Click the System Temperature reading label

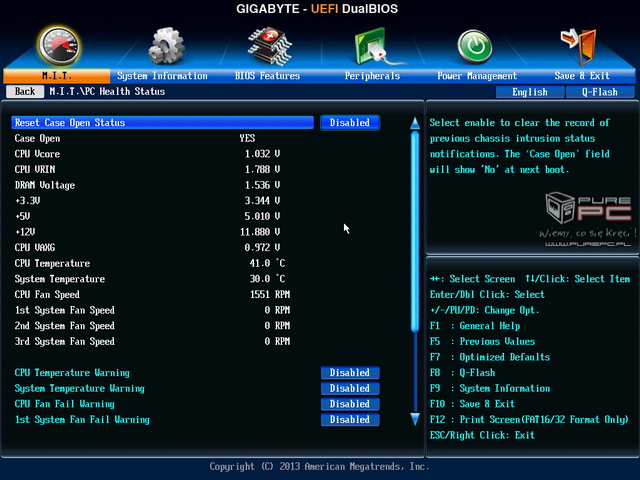point(60,279)
